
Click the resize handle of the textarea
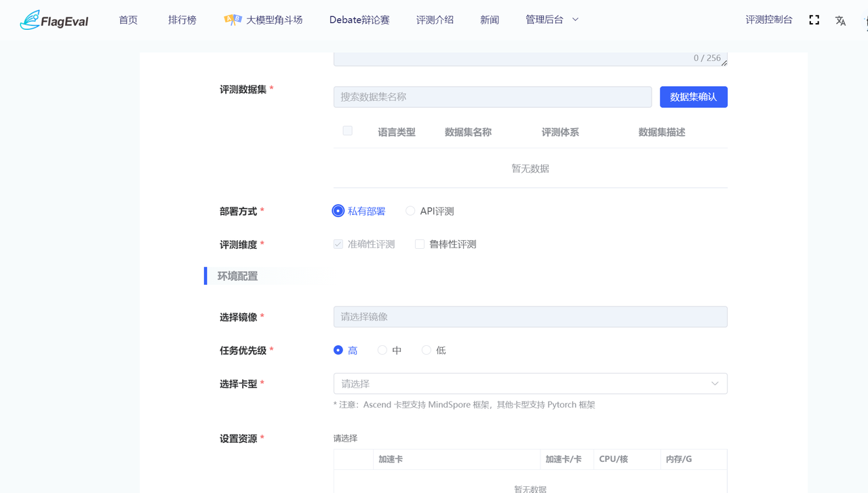pyautogui.click(x=724, y=63)
